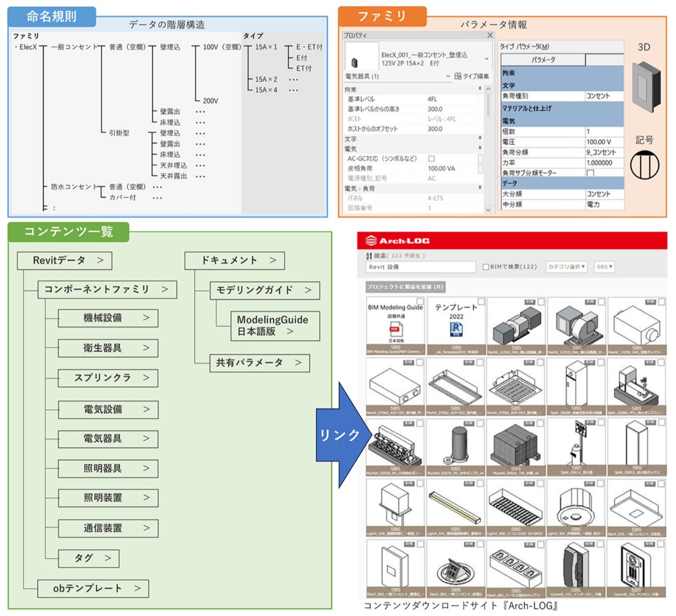Click the 3D outlet model image
This screenshot has width=676, height=616.
click(x=646, y=87)
